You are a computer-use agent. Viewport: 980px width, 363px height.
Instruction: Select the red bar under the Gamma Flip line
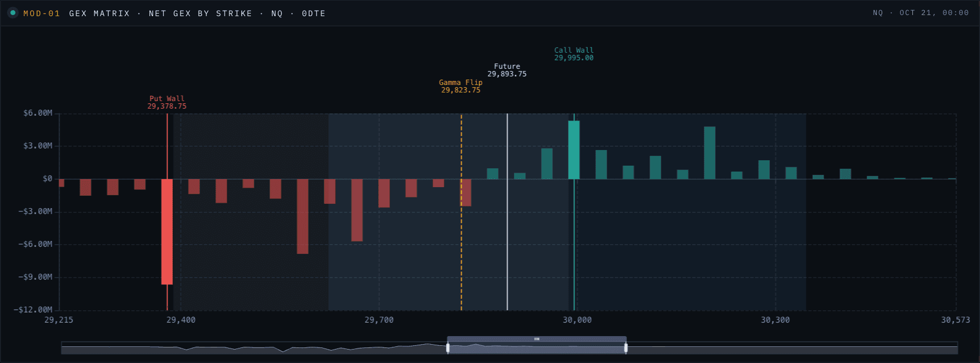466,193
